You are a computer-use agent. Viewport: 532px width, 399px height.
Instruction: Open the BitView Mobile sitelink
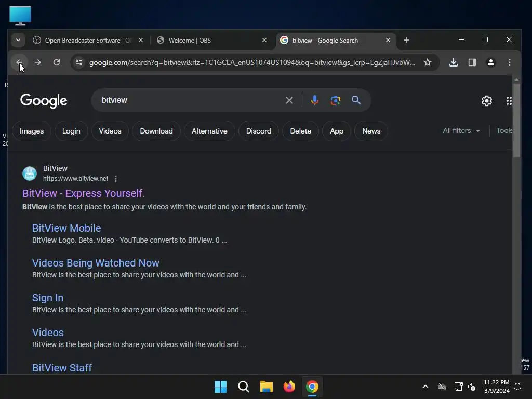(x=66, y=228)
